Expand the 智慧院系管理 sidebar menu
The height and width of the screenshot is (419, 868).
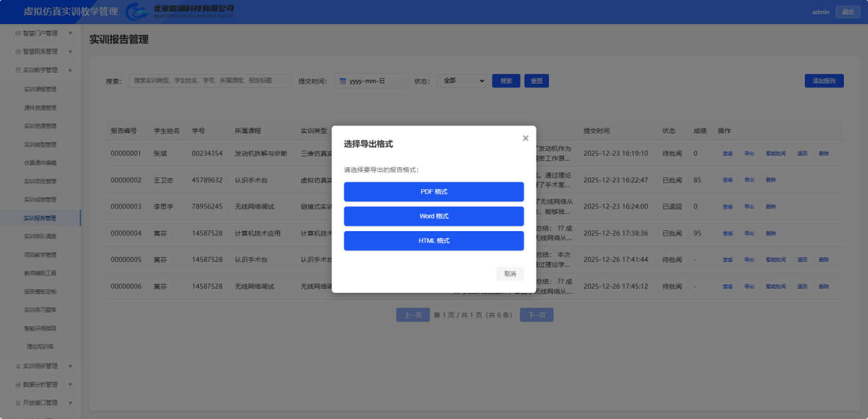tap(40, 51)
